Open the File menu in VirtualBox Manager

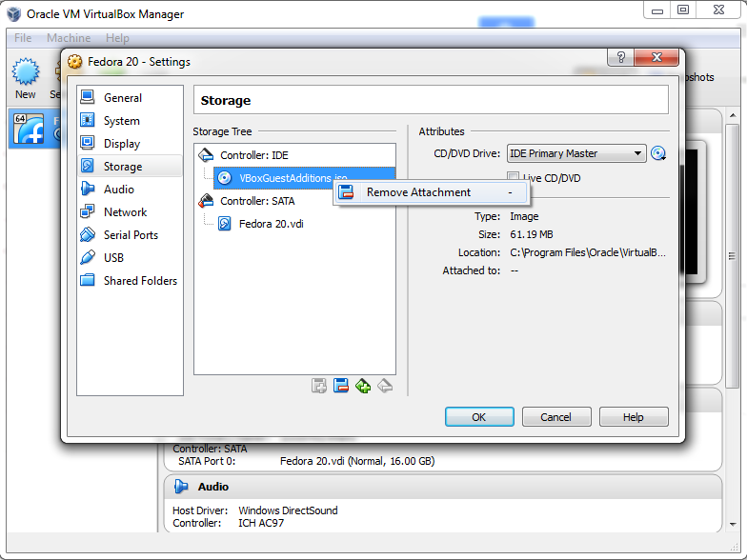coord(23,38)
